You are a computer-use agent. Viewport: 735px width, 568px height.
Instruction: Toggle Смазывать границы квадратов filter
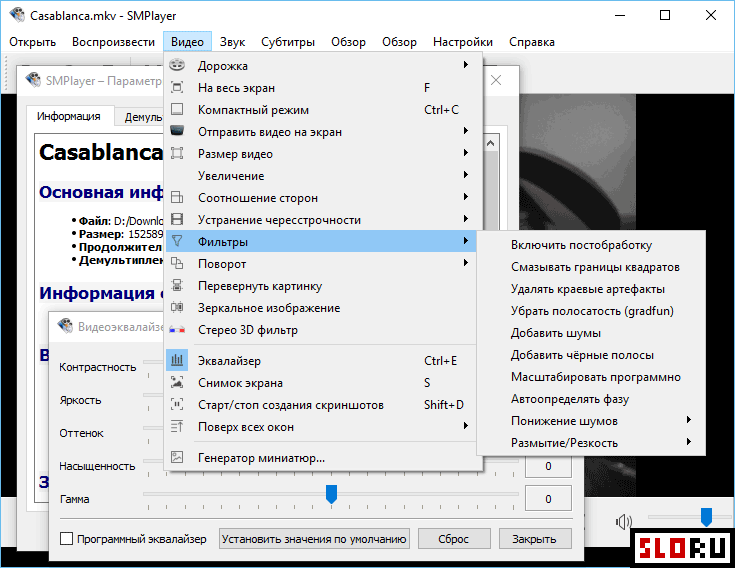pyautogui.click(x=591, y=267)
